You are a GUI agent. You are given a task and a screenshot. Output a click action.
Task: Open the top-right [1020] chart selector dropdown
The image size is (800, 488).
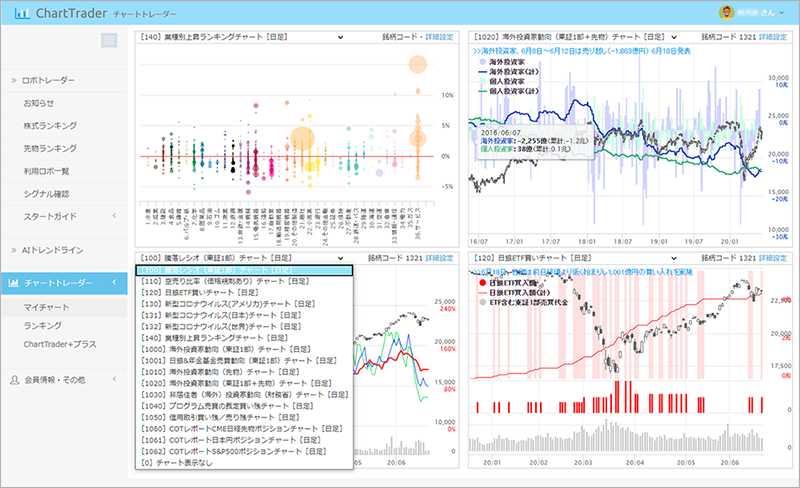click(x=575, y=37)
